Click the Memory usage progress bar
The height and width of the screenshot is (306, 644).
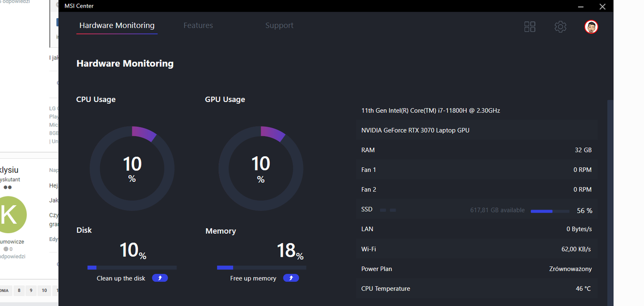[262, 268]
